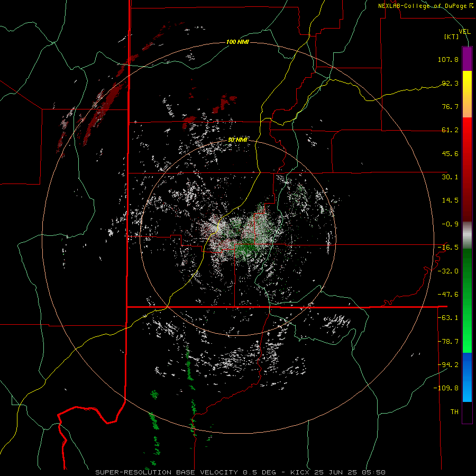The image size is (476, 476).
Task: Click the -32.0 velocity scale value
Action: coord(448,271)
